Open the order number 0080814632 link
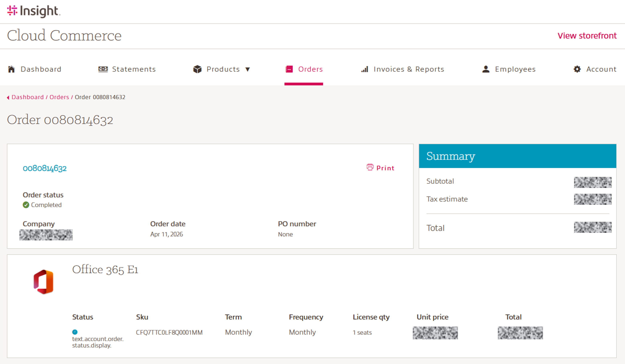The width and height of the screenshot is (625, 364). coord(45,168)
